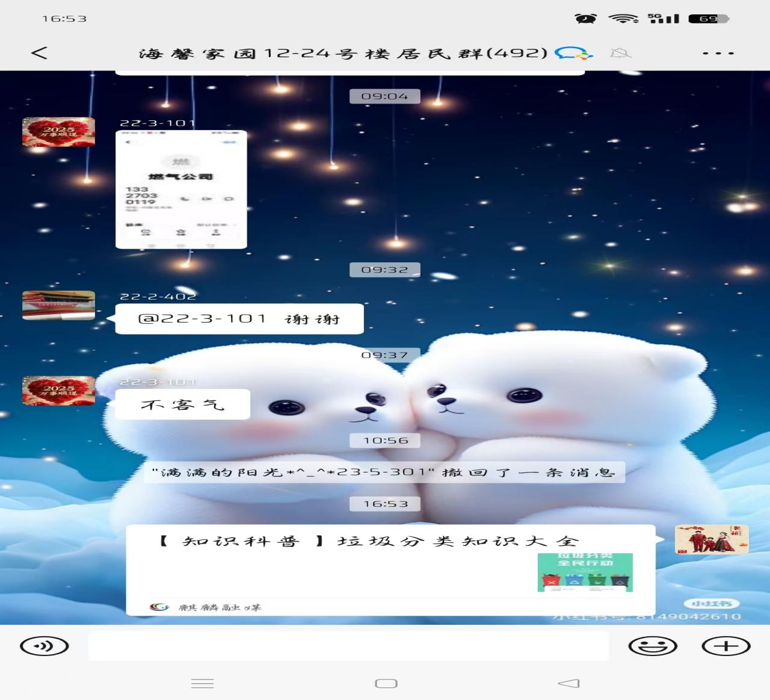Tap the 22-3-101 avatar beside the screenshot
This screenshot has height=700, width=770.
[x=58, y=132]
